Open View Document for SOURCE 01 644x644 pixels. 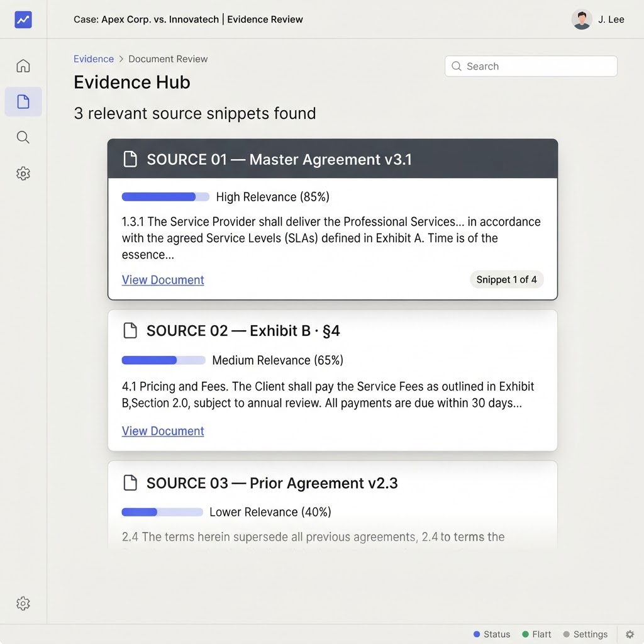pos(163,280)
